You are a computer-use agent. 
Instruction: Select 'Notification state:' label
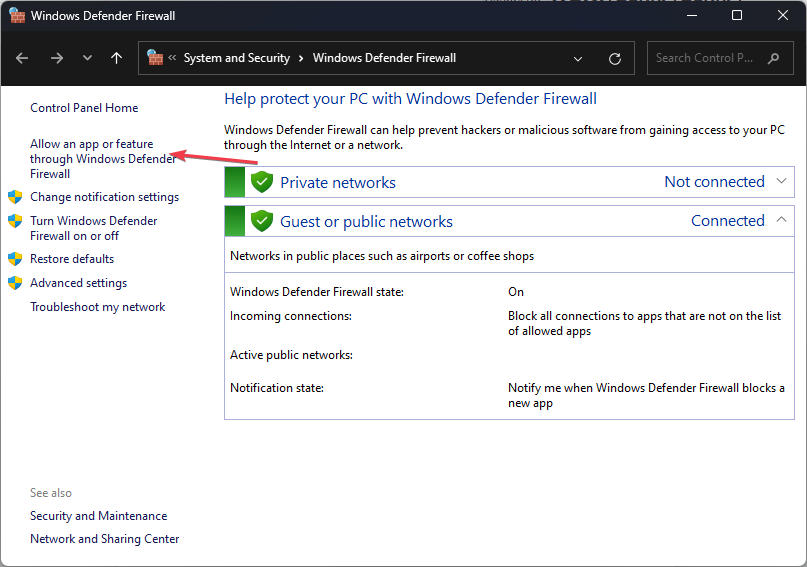[x=277, y=387]
